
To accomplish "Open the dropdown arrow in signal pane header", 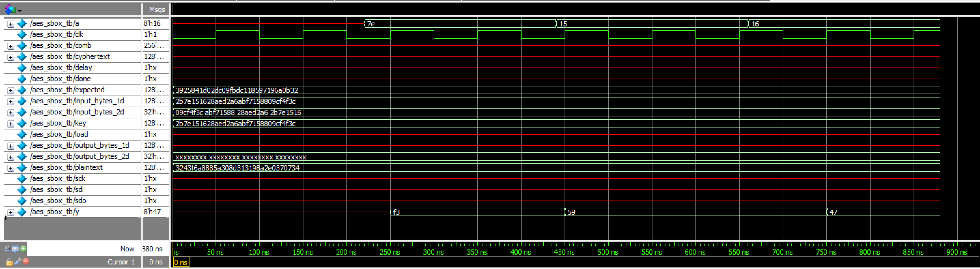I will pyautogui.click(x=20, y=11).
